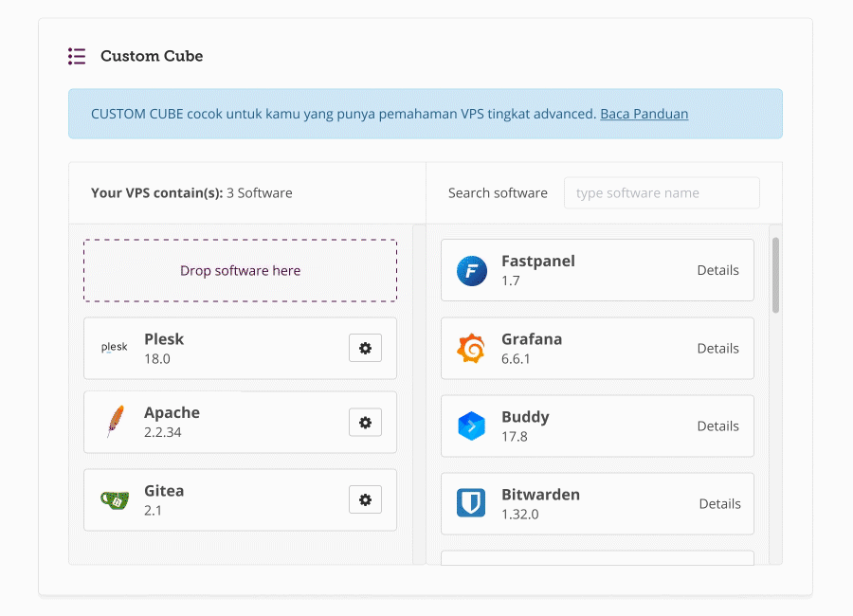Open Apache settings gear
The height and width of the screenshot is (616, 853).
(365, 423)
